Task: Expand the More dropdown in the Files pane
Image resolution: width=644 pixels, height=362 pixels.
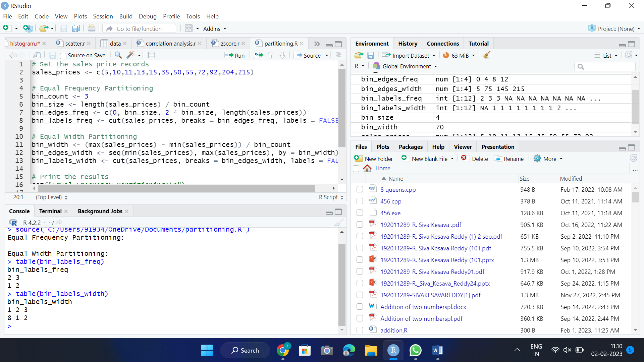Action: 548,159
